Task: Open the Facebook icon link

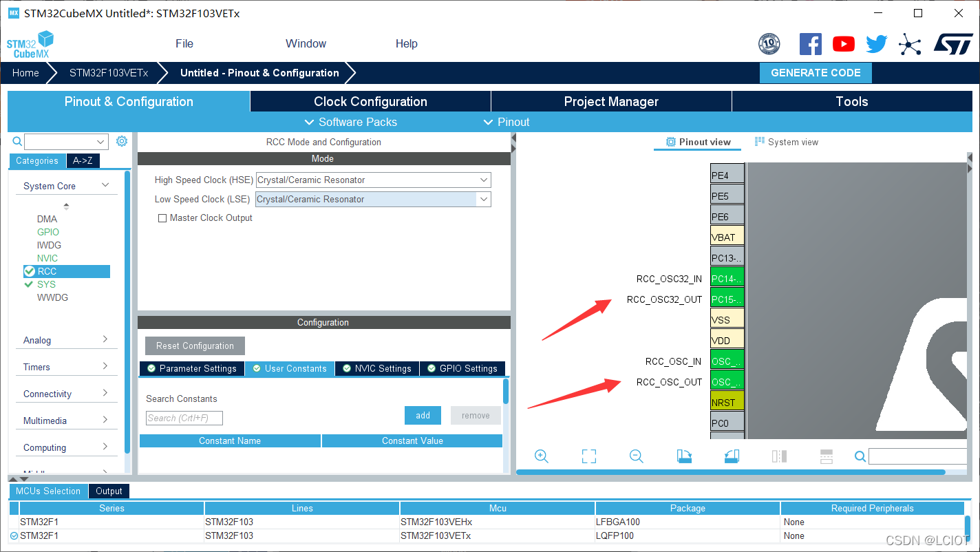Action: click(x=810, y=44)
